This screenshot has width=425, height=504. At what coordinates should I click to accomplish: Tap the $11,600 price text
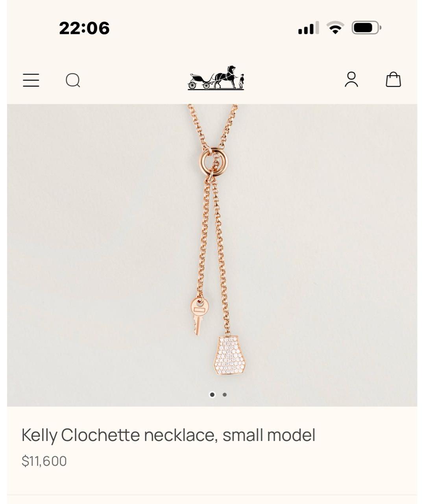[x=44, y=461]
